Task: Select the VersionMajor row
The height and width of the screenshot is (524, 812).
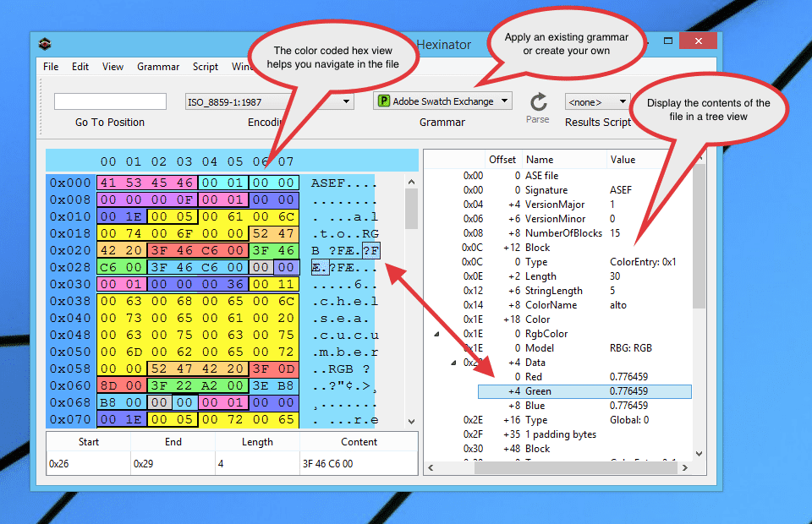Action: [x=559, y=205]
